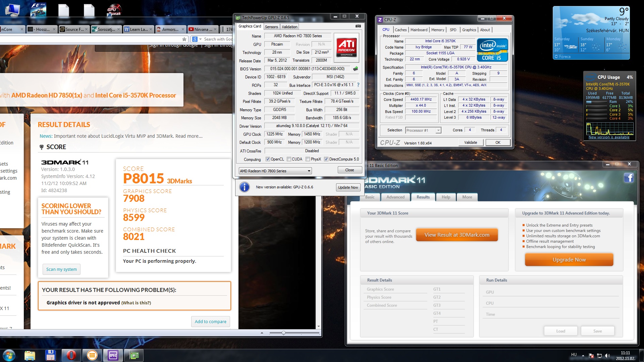The width and height of the screenshot is (644, 362).
Task: Switch to CPU-Z in the taskbar
Action: [113, 355]
